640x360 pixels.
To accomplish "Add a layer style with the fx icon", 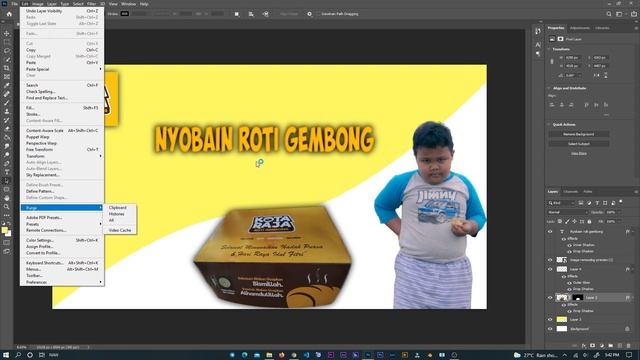I will (x=584, y=346).
